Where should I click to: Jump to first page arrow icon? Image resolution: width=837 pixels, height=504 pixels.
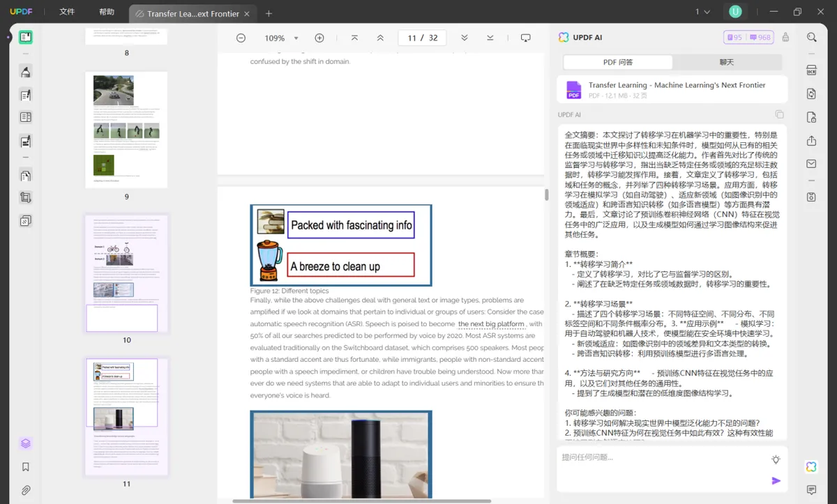point(354,38)
